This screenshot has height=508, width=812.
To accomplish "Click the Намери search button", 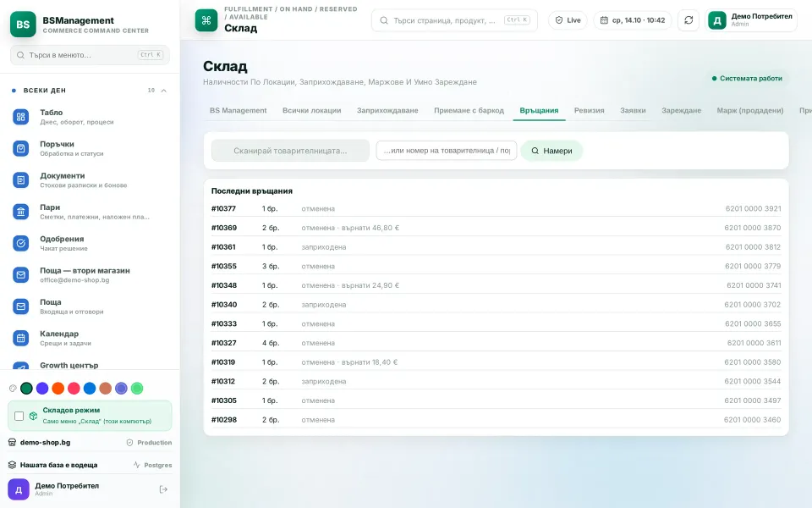I will (551, 151).
